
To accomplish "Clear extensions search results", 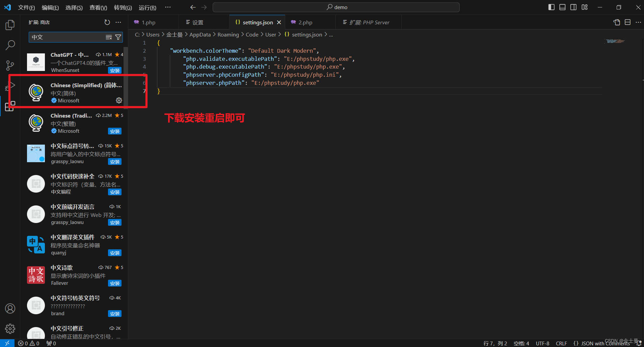I will [109, 37].
